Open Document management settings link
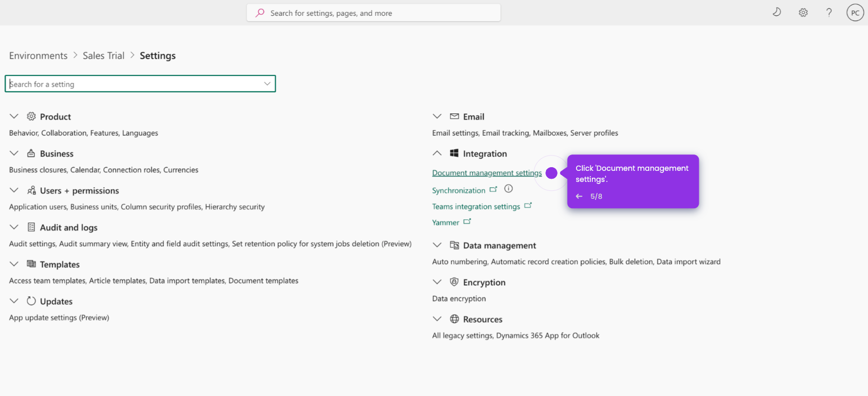The height and width of the screenshot is (396, 868). [x=487, y=173]
